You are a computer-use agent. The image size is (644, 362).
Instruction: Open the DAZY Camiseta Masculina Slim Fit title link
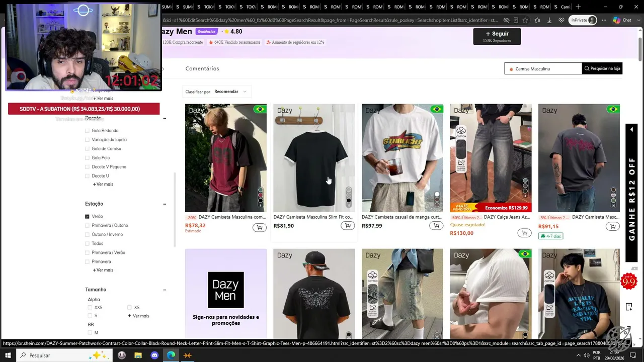(313, 217)
